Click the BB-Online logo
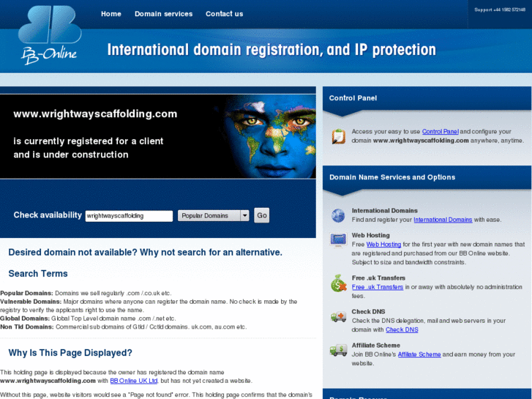532x399 pixels. coord(50,34)
